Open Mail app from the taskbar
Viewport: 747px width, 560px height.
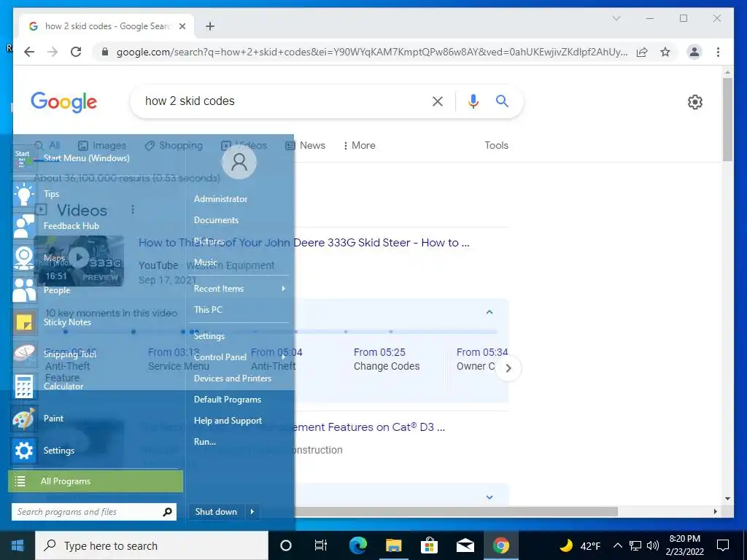[x=465, y=545]
